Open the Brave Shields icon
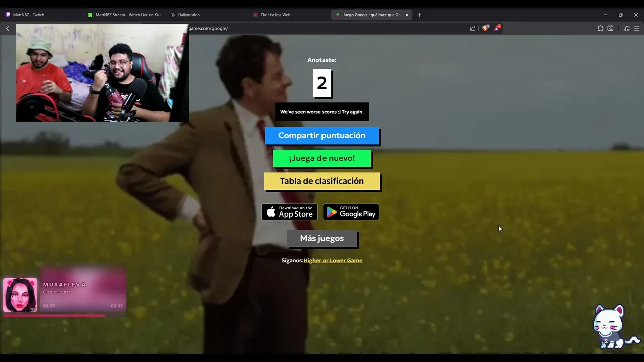This screenshot has height=362, width=644. [485, 28]
